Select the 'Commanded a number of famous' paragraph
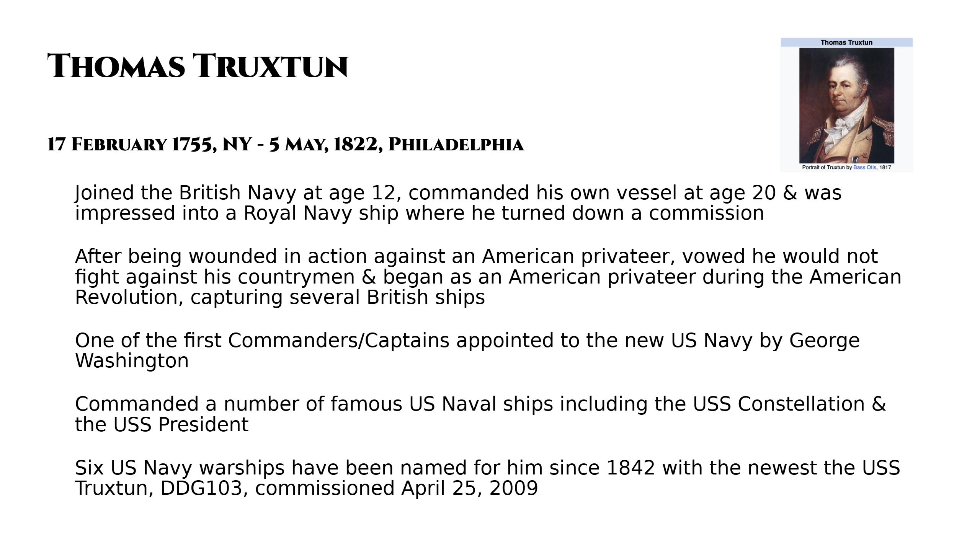980x551 pixels. pyautogui.click(x=480, y=414)
